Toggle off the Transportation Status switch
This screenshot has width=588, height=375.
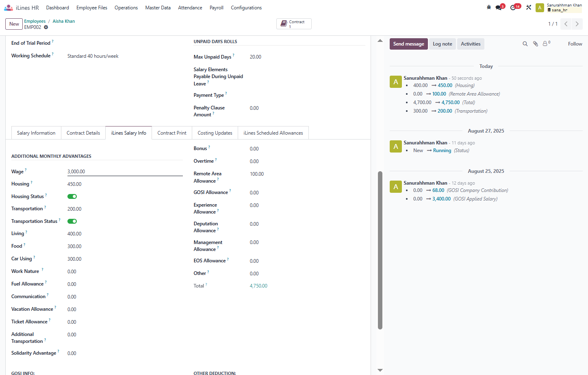pos(72,221)
